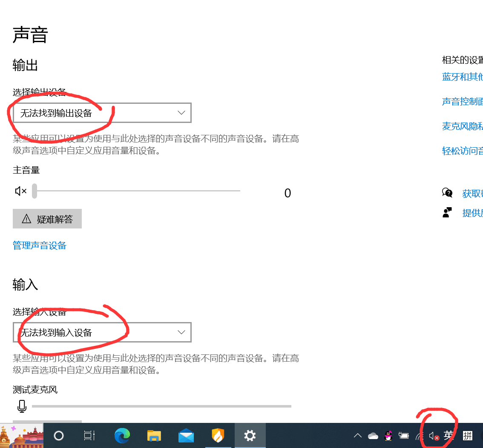Screen dimensions: 483x448
Task: Click the master volume slider track midpoint
Action: pos(137,191)
